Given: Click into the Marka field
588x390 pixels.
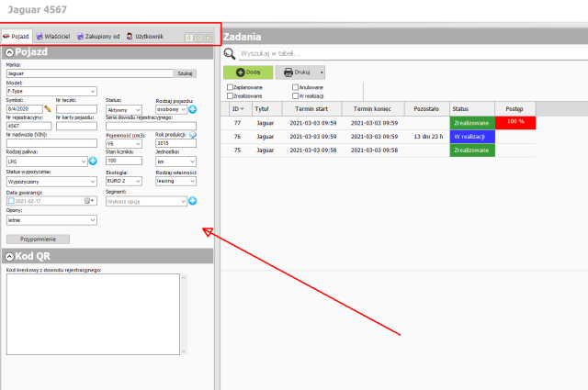Looking at the screenshot, I should (x=90, y=73).
